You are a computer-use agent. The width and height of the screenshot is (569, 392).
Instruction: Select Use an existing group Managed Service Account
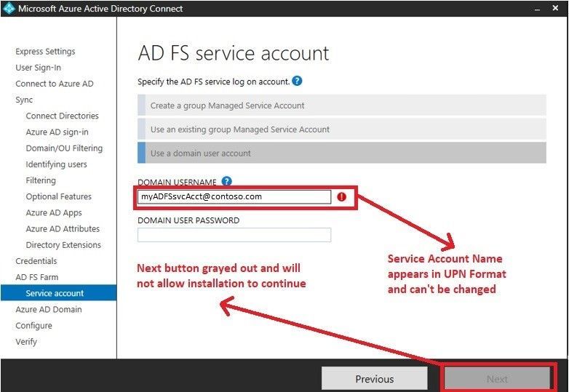tap(342, 129)
